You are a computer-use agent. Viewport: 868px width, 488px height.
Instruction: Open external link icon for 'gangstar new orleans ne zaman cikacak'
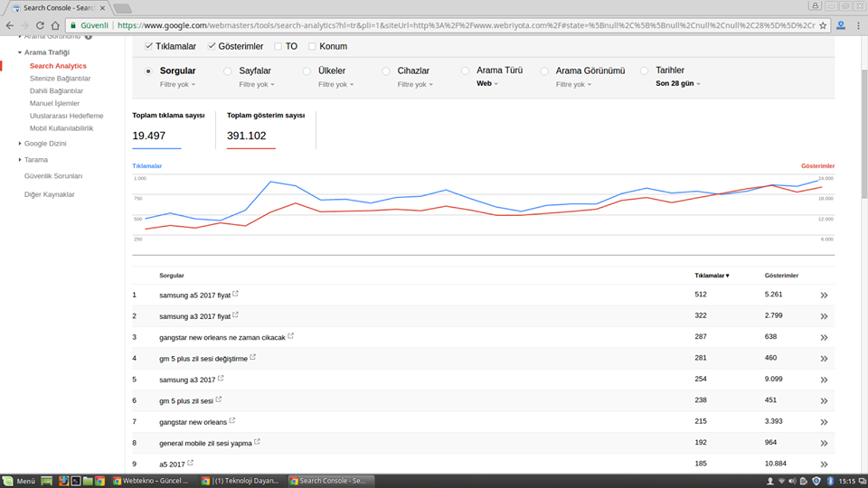290,336
